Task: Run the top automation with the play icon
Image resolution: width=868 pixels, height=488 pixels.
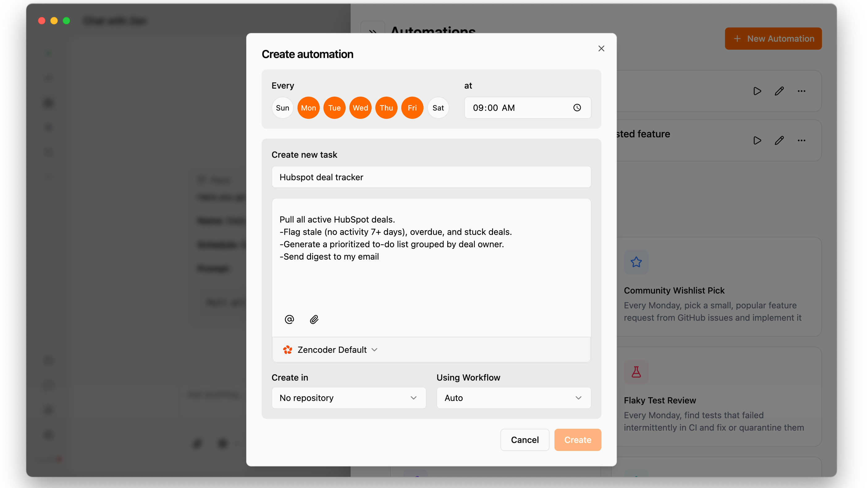Action: pos(757,91)
